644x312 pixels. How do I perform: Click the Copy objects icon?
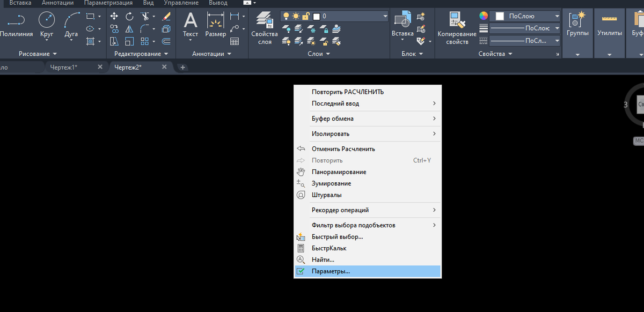click(114, 29)
